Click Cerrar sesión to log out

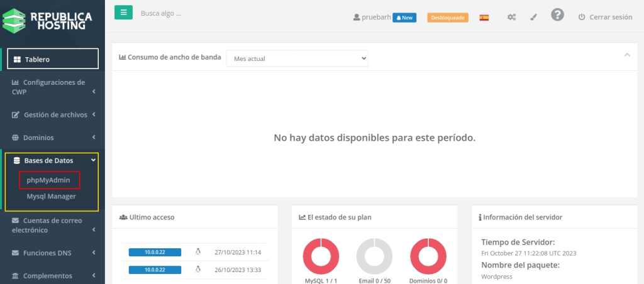point(604,18)
